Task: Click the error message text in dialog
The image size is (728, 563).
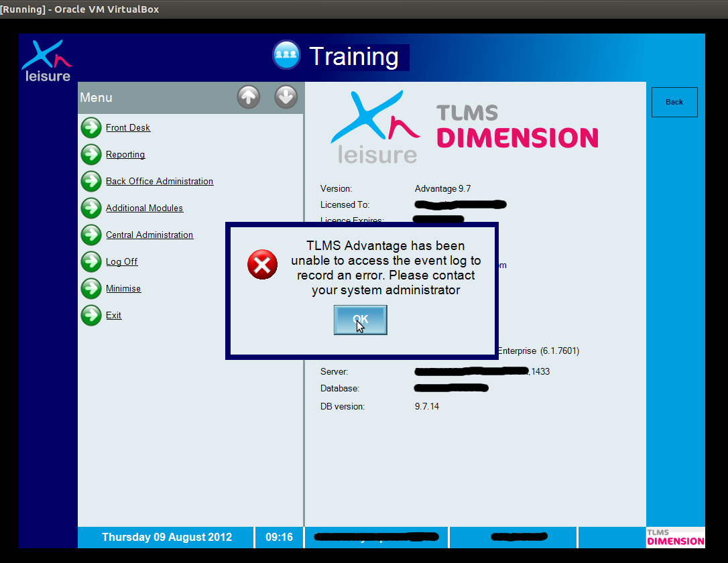Action: (x=386, y=268)
